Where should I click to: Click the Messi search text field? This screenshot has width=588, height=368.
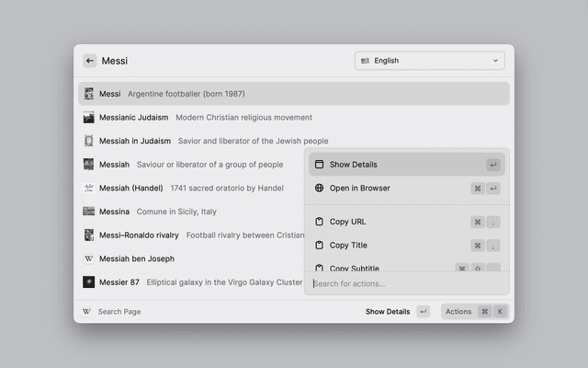(220, 61)
